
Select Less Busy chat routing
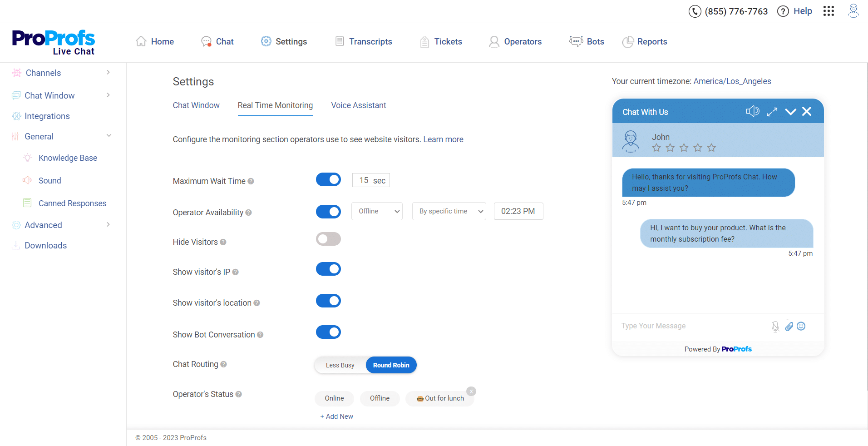[340, 365]
